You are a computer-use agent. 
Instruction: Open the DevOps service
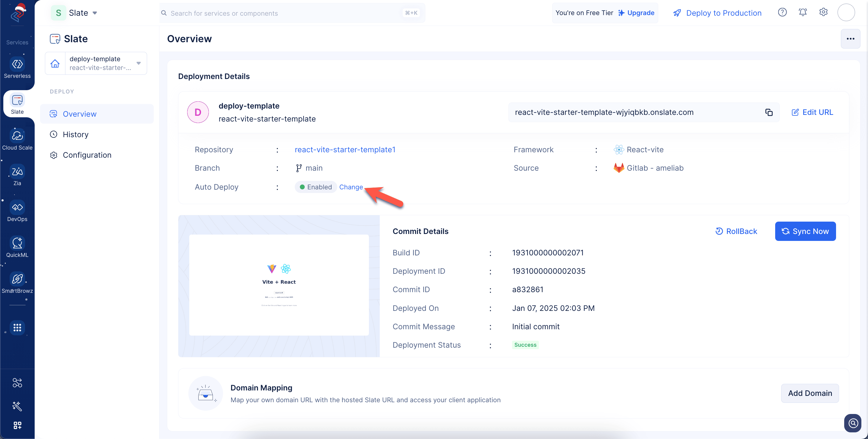pos(17,211)
